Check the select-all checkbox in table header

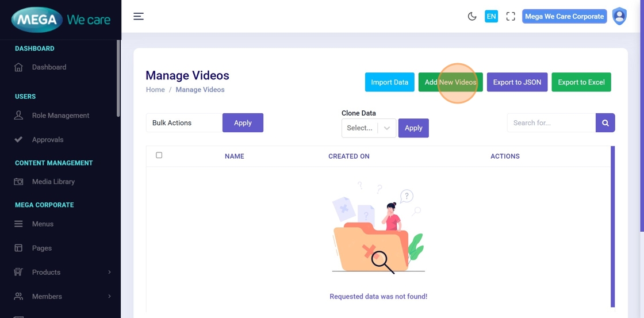159,155
